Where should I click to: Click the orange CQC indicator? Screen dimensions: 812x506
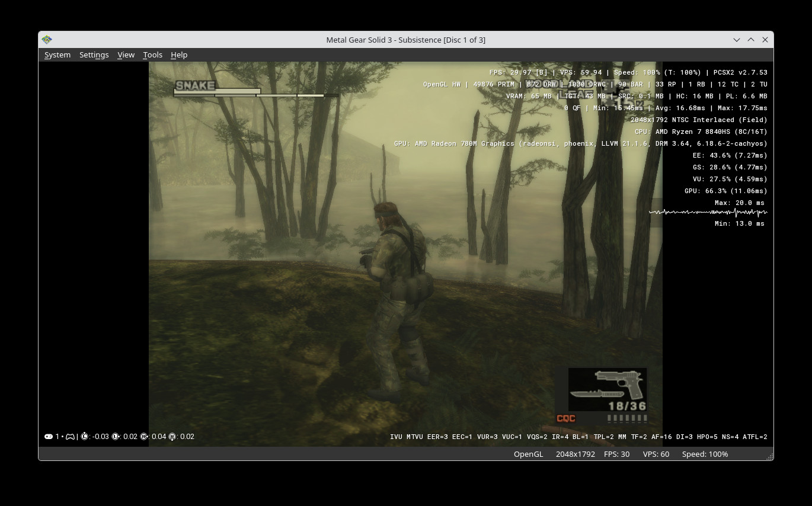566,418
